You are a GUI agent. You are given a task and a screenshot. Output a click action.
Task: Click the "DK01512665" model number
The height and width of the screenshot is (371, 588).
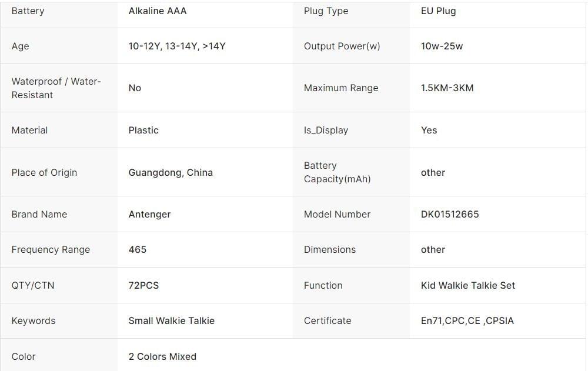[450, 215]
